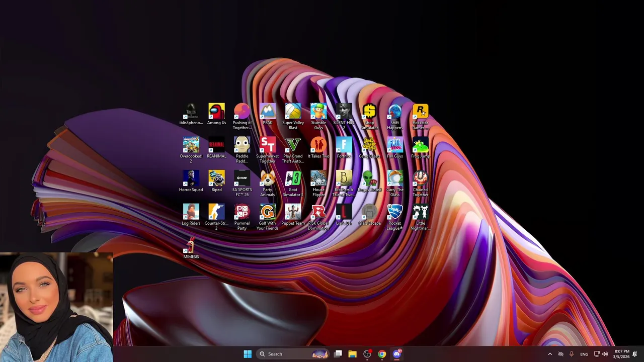Open the Class Escape shortcut
This screenshot has width=644, height=362.
pyautogui.click(x=369, y=215)
